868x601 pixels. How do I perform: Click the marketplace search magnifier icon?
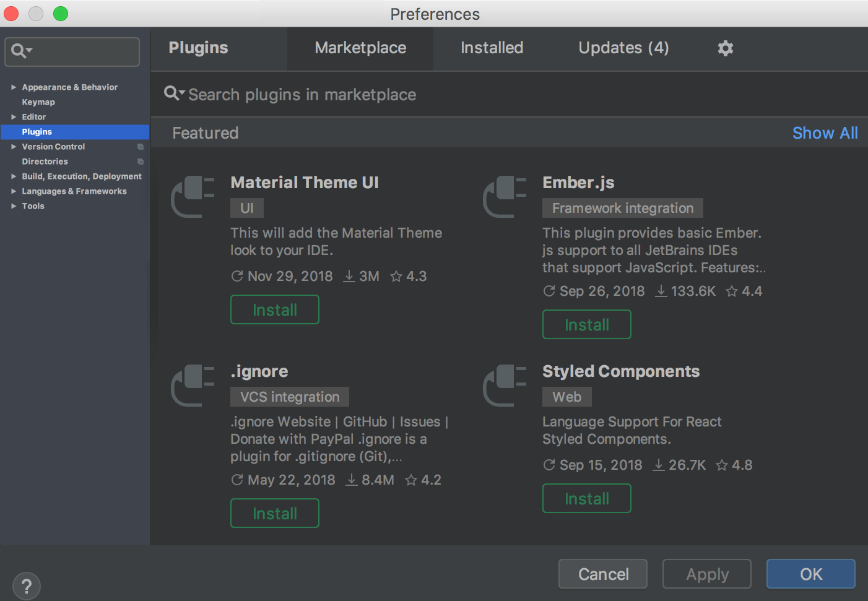174,93
